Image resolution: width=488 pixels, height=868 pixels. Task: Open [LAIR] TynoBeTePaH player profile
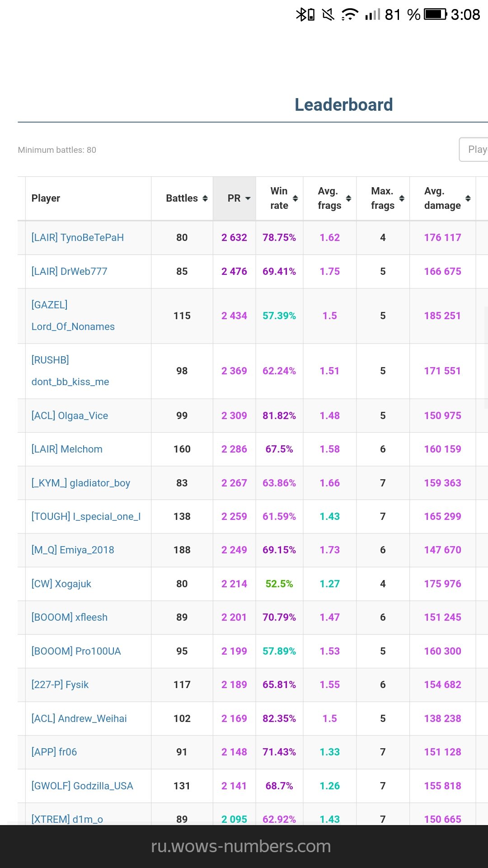[78, 238]
